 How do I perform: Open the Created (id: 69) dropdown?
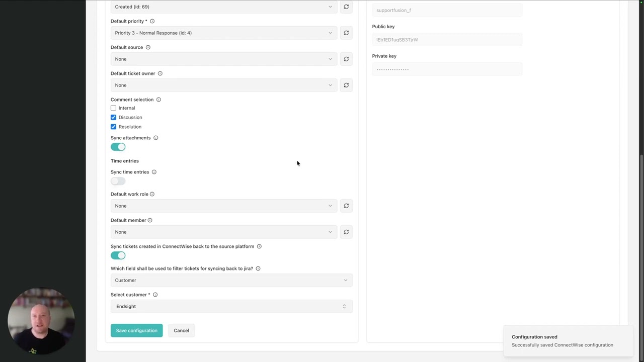(224, 7)
